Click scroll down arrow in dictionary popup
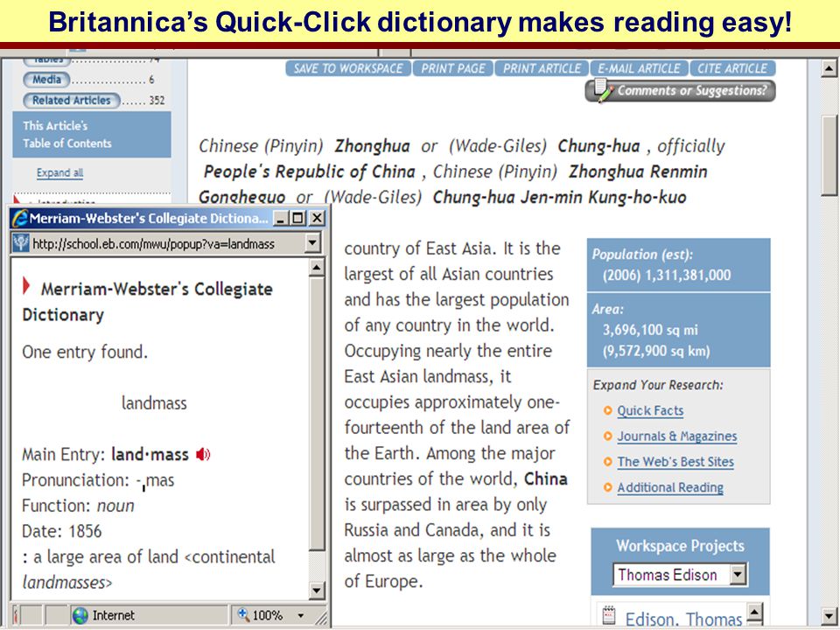Image resolution: width=840 pixels, height=630 pixels. pos(317,591)
